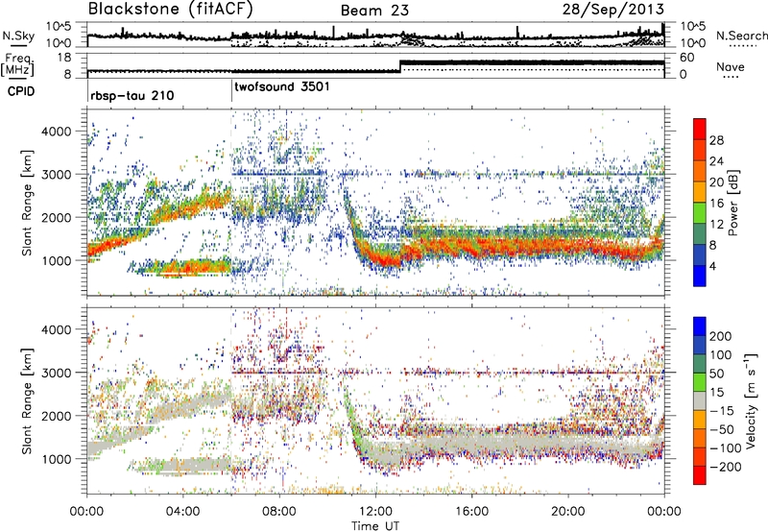
Task: Click the 'Nave' legend label
Action: click(731, 66)
